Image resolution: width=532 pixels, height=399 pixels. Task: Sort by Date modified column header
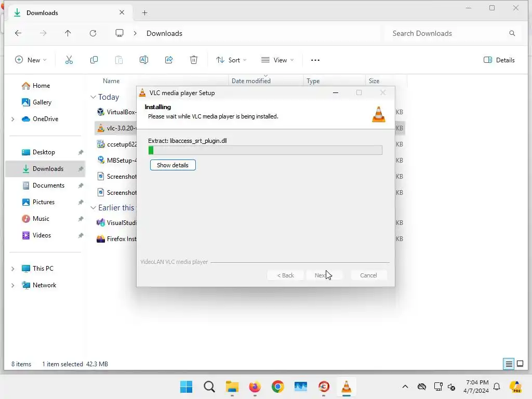click(x=251, y=81)
